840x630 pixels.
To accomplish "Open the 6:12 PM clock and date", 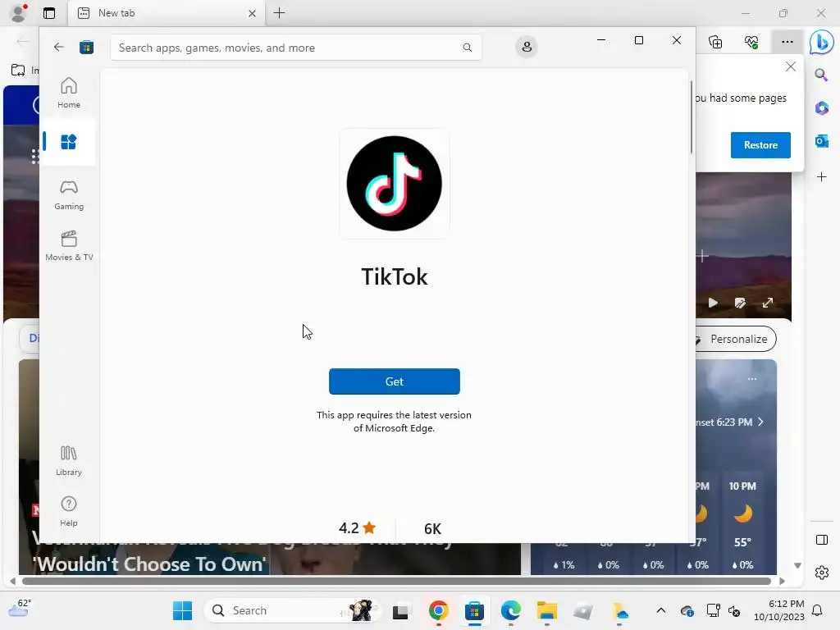I will click(779, 610).
